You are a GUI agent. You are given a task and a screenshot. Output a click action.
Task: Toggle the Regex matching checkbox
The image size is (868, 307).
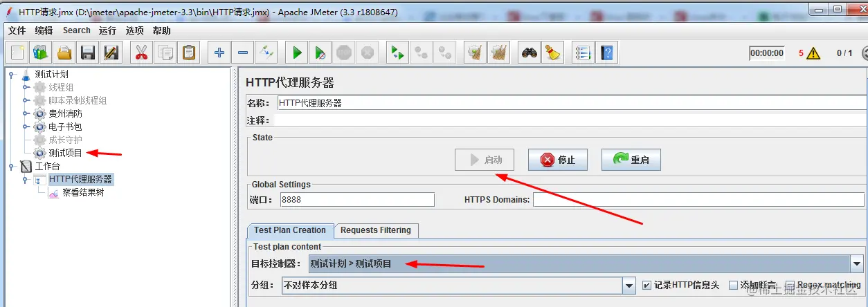point(790,285)
